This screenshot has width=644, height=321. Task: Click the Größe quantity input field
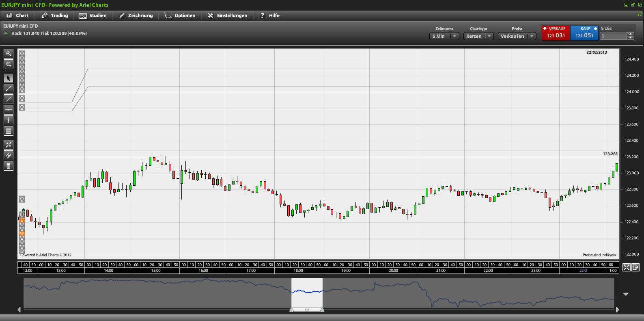point(613,36)
